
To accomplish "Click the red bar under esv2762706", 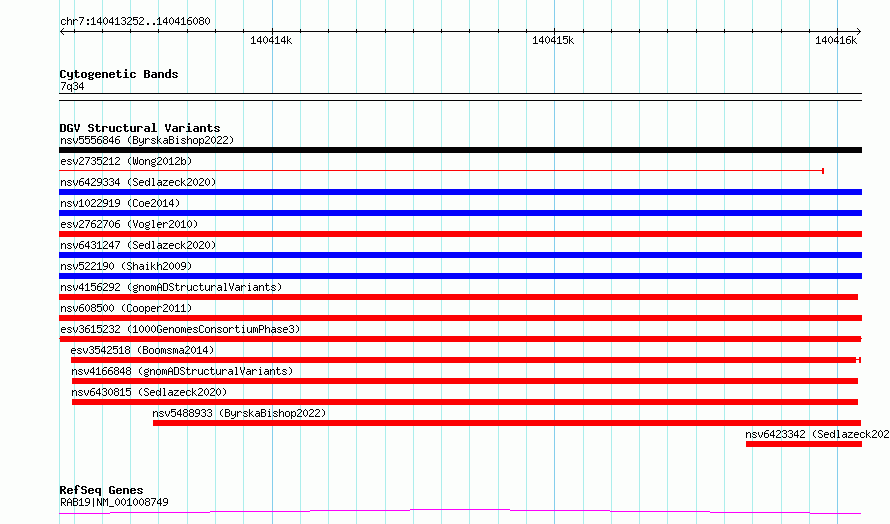I will (x=460, y=234).
